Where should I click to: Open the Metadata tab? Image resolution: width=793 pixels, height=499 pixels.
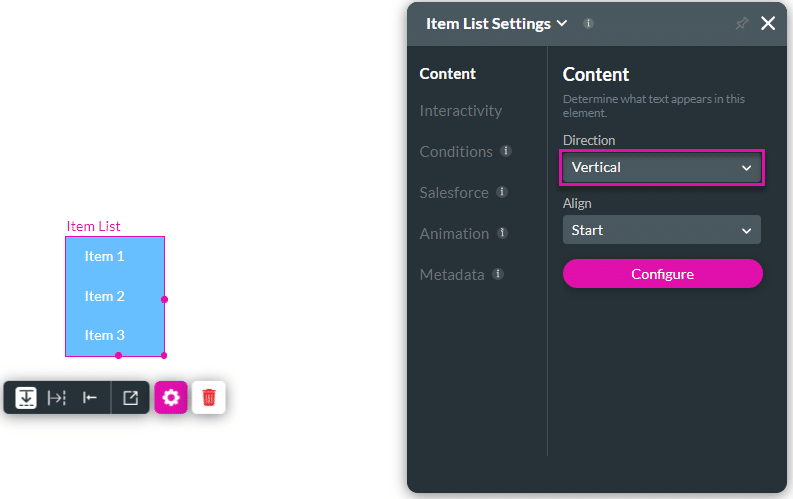click(452, 274)
